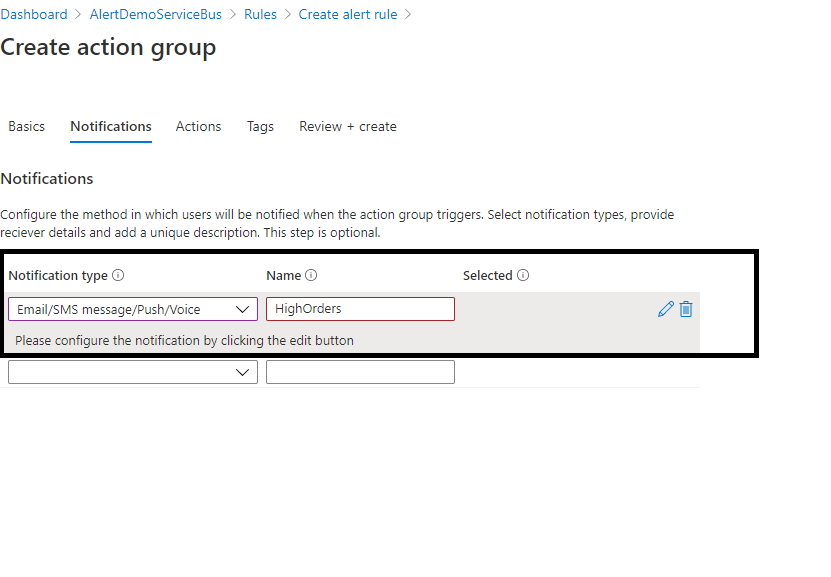Click info icon beside Notification type
The width and height of the screenshot is (831, 577).
click(118, 275)
